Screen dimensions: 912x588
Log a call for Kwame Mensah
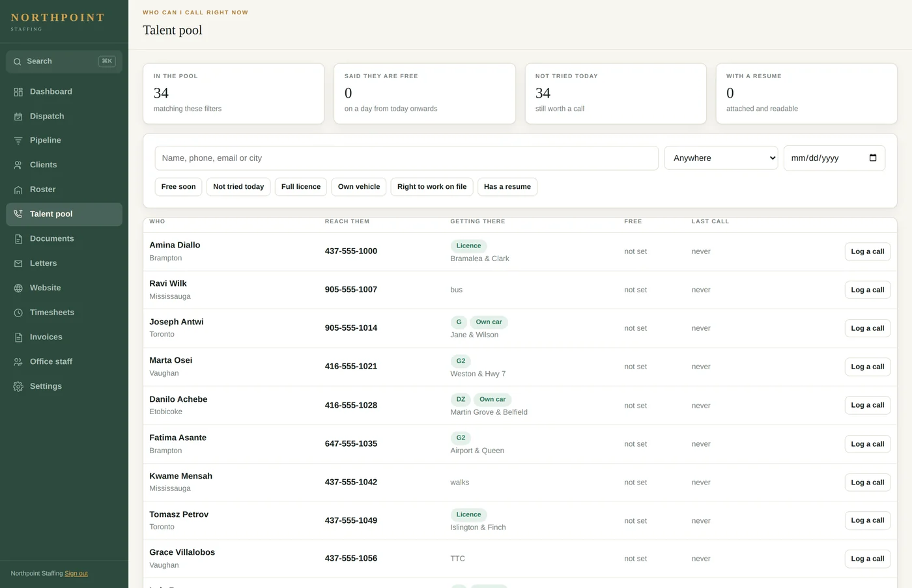point(868,483)
